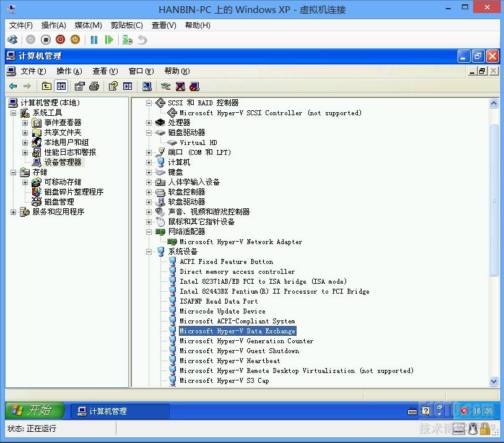Select ACPI Fixed Feature Button
The height and width of the screenshot is (443, 504).
coord(226,261)
